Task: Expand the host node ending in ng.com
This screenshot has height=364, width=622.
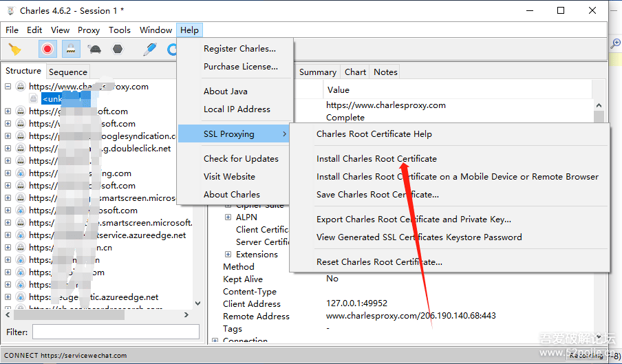Action: tap(8, 173)
